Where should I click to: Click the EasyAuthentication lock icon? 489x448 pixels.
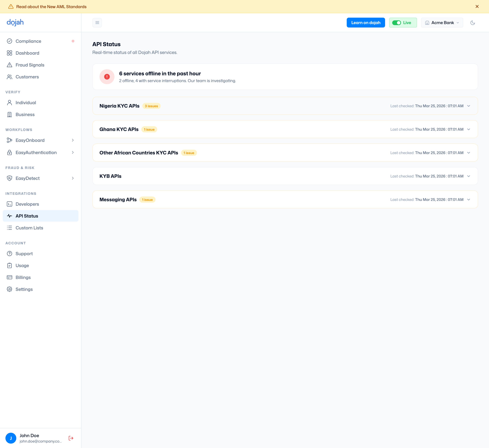[10, 153]
